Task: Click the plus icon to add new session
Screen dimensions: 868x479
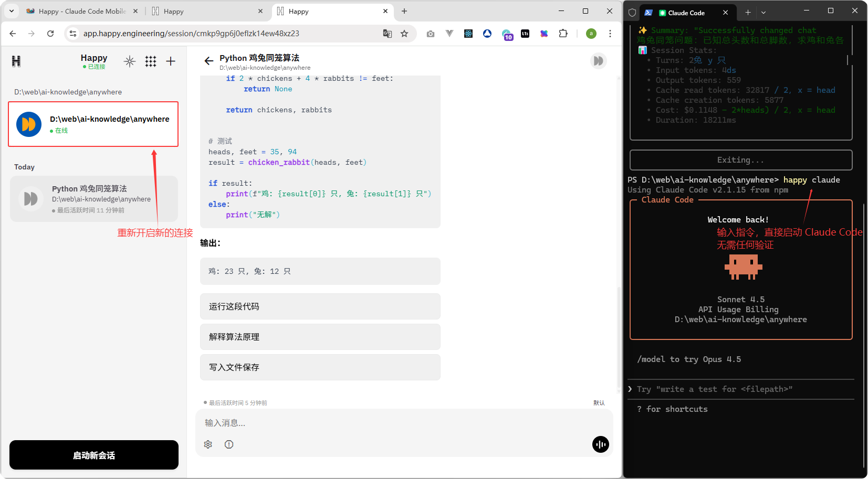Action: (171, 61)
